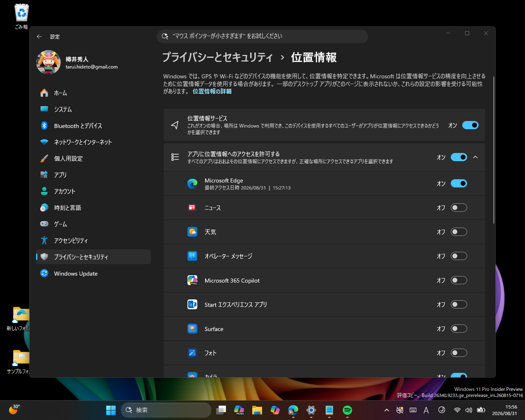The image size is (525, 420).
Task: Open システム settings section
Action: pos(94,110)
